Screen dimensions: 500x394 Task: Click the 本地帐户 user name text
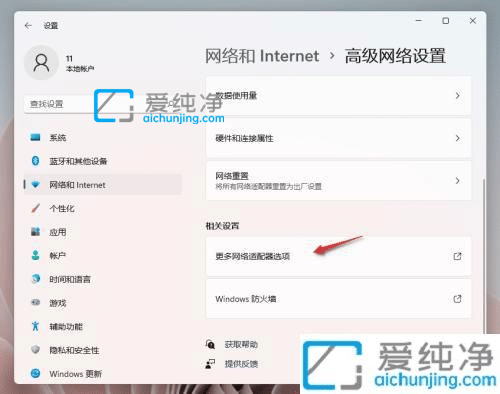point(80,69)
